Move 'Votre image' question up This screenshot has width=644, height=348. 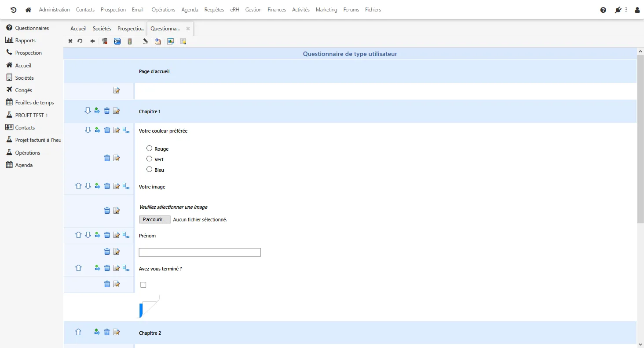pyautogui.click(x=78, y=186)
